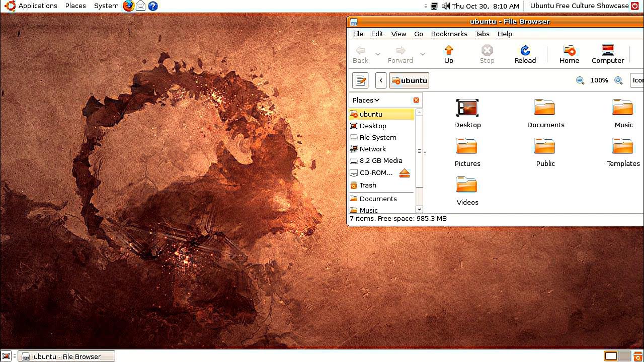Open the Icon view selector dropdown
The width and height of the screenshot is (644, 362).
pos(637,80)
